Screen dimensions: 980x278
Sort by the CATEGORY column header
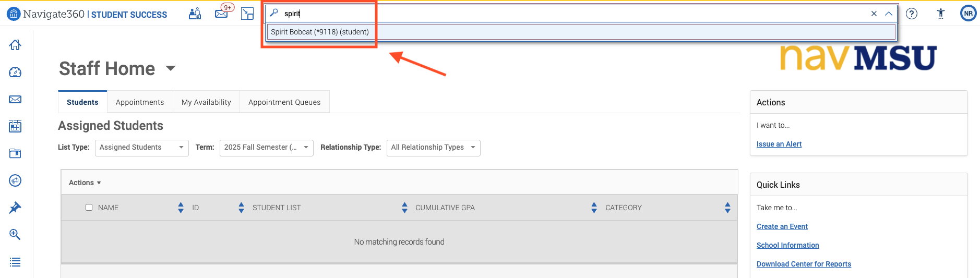coord(624,208)
